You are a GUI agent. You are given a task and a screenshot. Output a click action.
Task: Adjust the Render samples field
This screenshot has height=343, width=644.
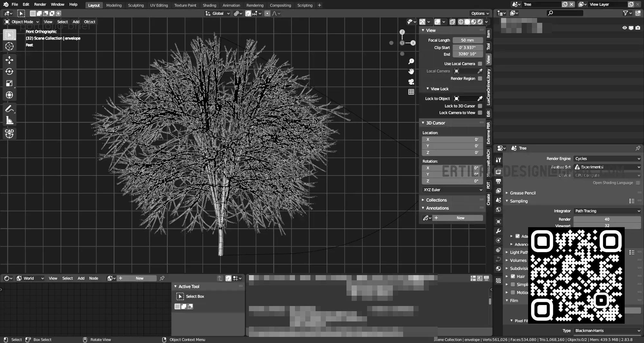pos(607,219)
